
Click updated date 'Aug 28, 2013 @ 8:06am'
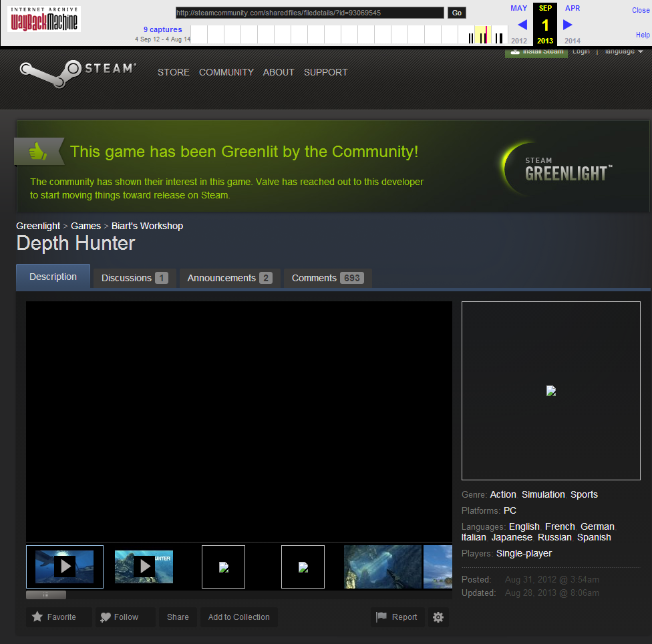click(552, 593)
